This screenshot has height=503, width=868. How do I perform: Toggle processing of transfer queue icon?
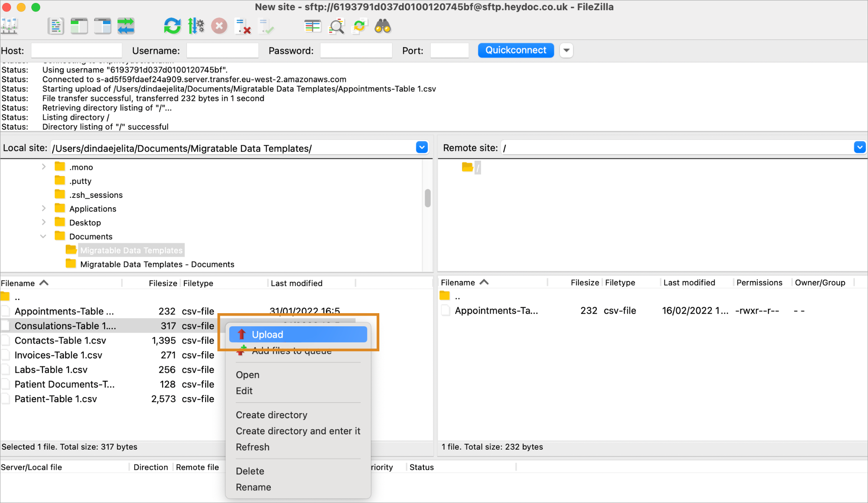(x=196, y=26)
